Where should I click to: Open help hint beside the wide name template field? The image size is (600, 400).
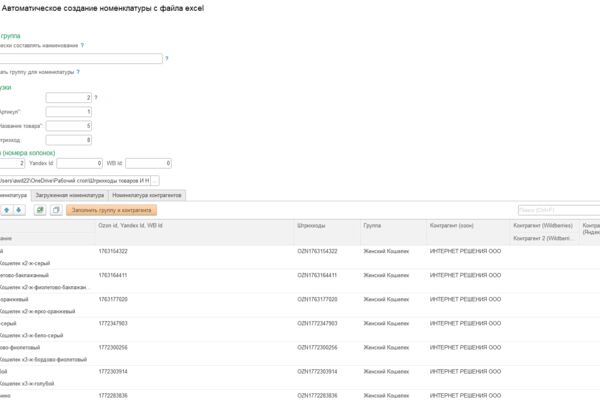[166, 59]
